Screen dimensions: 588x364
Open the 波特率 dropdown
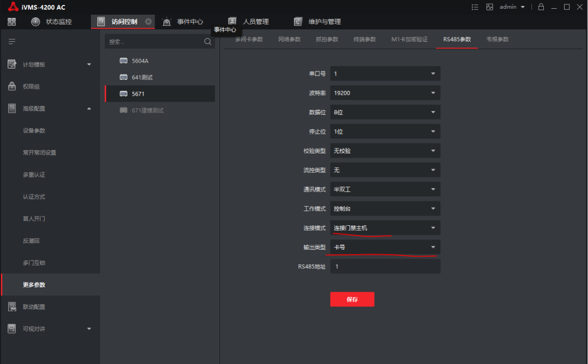click(385, 93)
